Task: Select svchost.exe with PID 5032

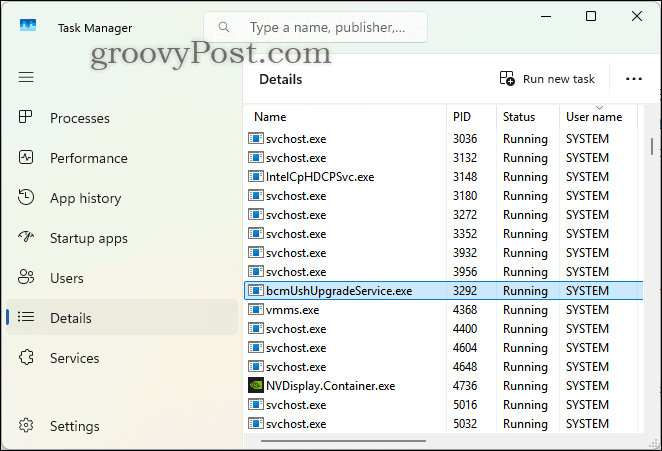Action: pos(443,423)
